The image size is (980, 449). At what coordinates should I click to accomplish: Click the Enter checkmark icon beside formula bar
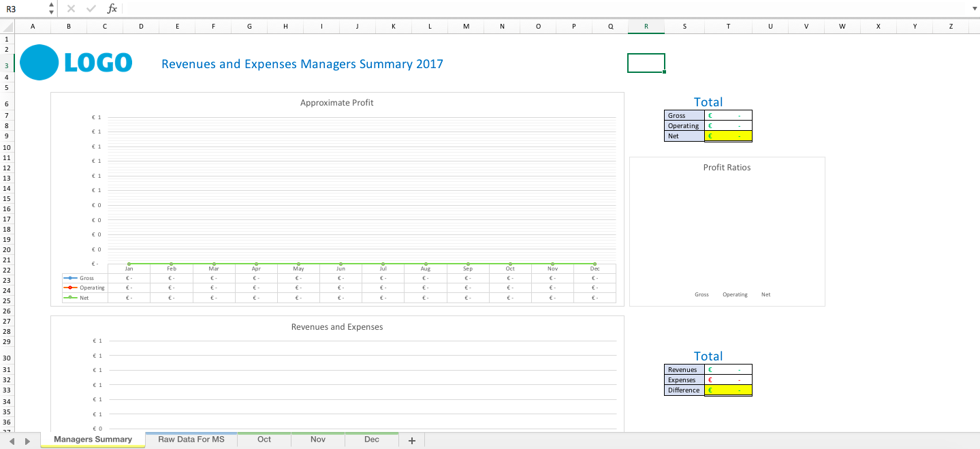[90, 9]
